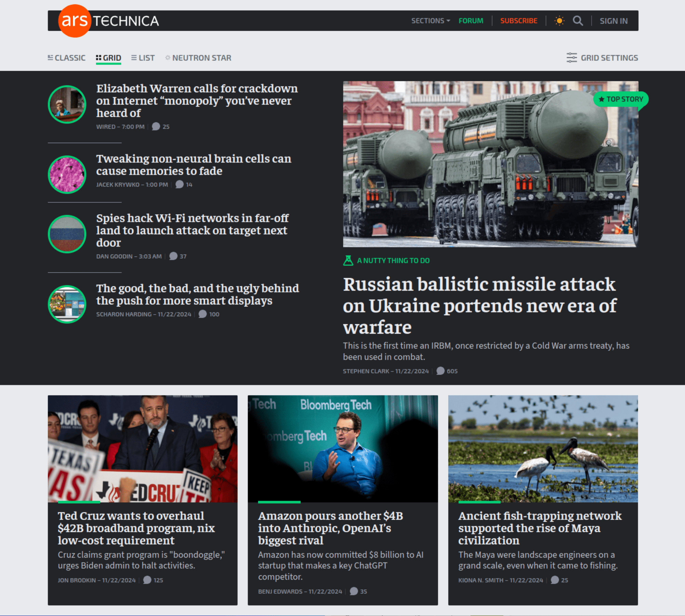685x616 pixels.
Task: Open Amazon pours $4B headline
Action: click(331, 528)
